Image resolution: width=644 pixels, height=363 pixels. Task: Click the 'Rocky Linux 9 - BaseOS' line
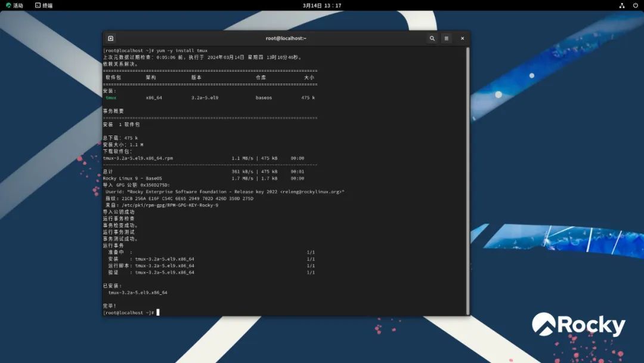(203, 179)
